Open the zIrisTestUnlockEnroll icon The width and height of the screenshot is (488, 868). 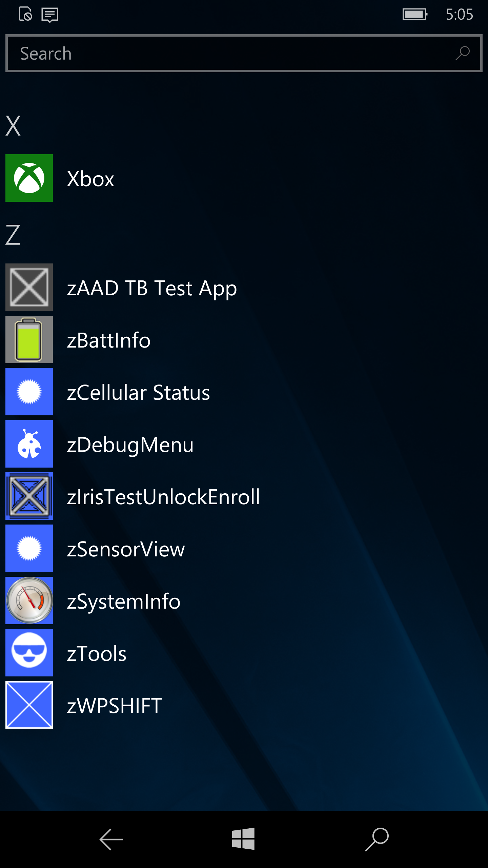tap(29, 496)
